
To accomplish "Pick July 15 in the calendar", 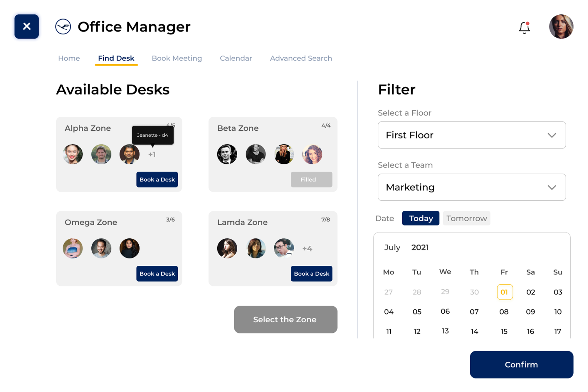I will point(504,331).
